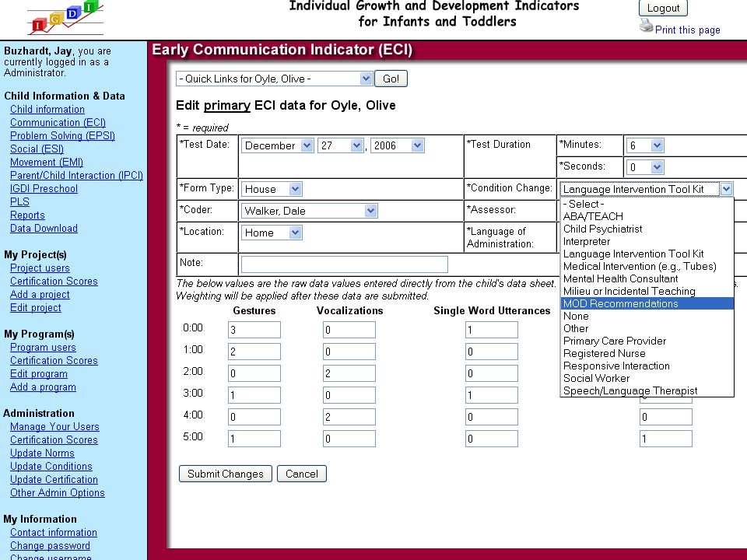Open the test date month dropdown showing December
Viewport: 747px width, 560px height.
tap(277, 145)
